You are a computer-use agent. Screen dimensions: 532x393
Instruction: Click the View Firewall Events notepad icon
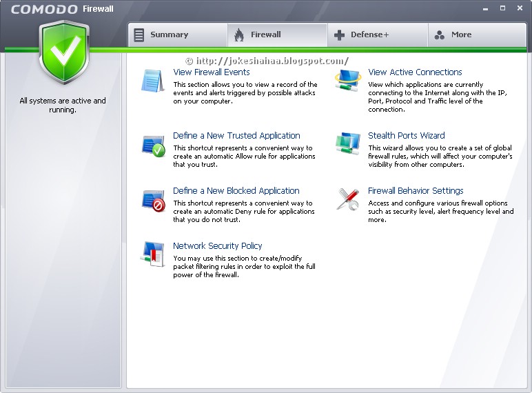(x=153, y=81)
